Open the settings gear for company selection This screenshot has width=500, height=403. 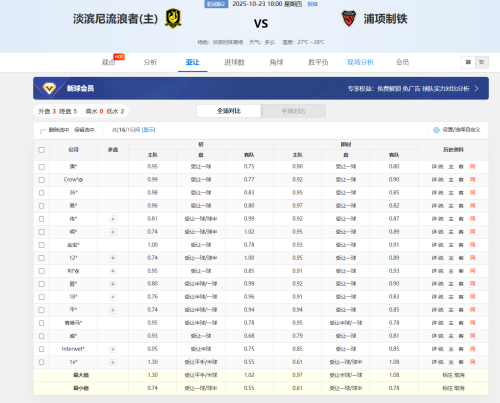pyautogui.click(x=436, y=130)
